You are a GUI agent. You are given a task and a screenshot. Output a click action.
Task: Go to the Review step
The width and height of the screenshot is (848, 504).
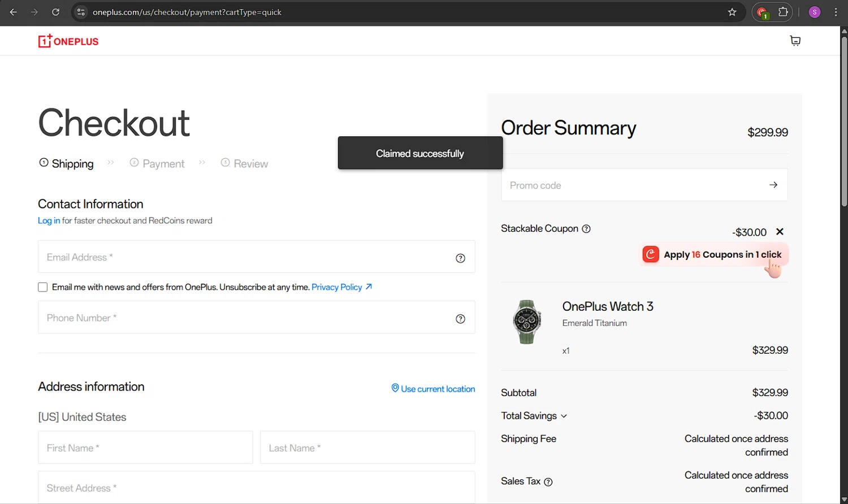pos(244,163)
